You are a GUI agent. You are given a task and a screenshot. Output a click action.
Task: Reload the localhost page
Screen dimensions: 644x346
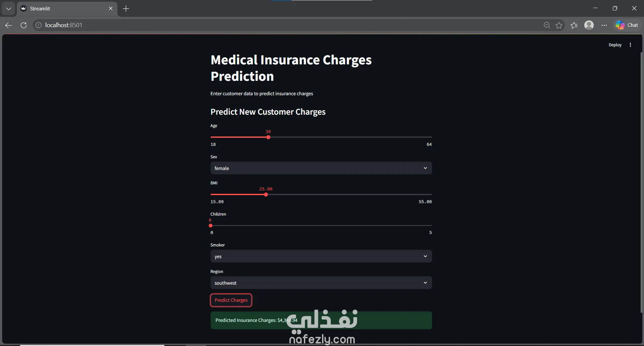23,25
